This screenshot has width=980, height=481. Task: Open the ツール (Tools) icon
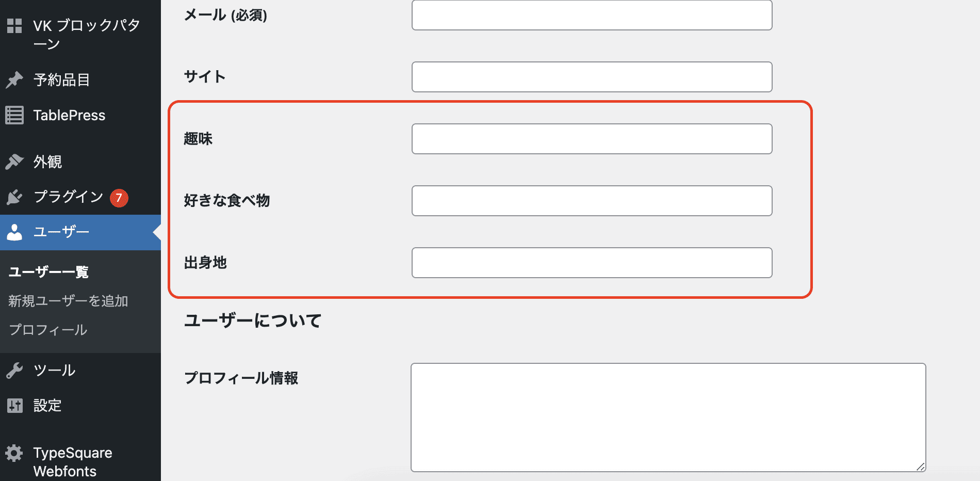pos(15,370)
